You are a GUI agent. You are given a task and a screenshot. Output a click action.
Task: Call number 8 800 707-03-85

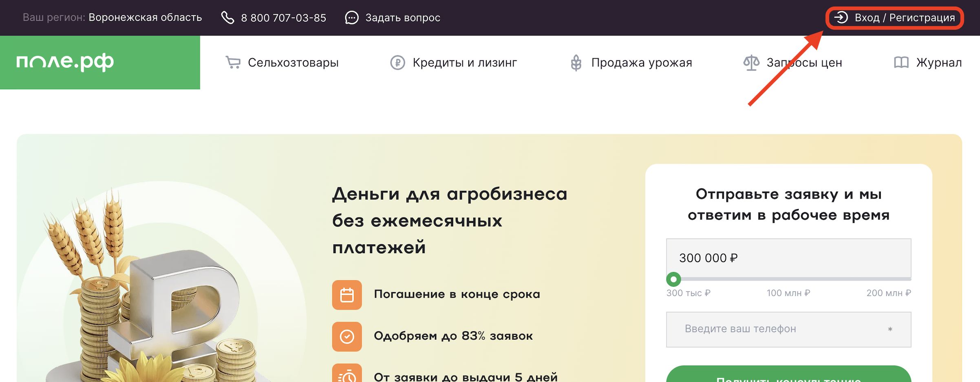pos(283,18)
